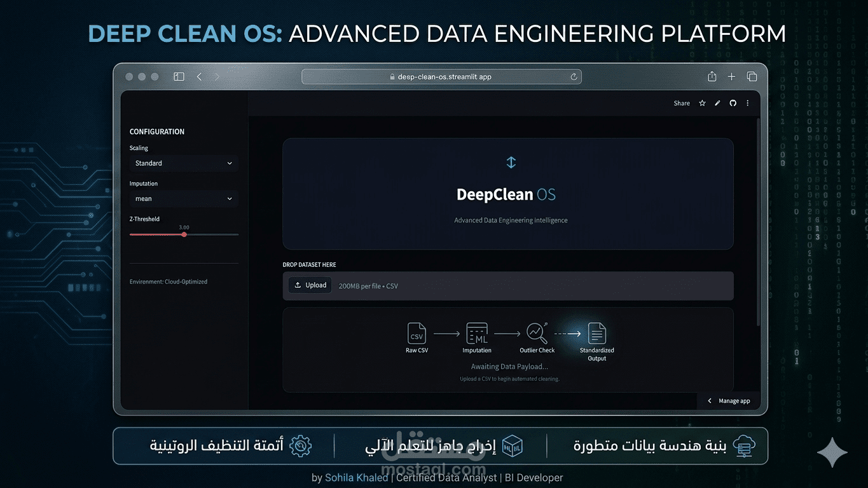The image size is (868, 488).
Task: Click the cloud server icon in footer banner
Action: pyautogui.click(x=743, y=446)
